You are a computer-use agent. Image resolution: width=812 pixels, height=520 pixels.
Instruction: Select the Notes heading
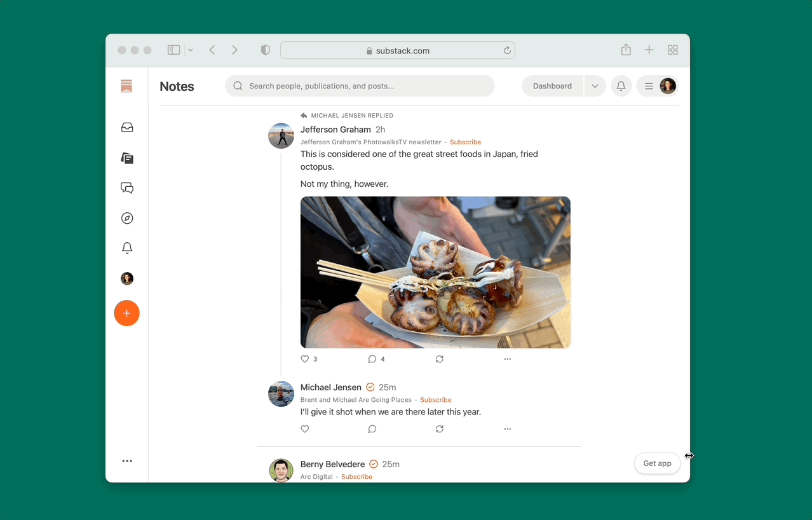(176, 86)
